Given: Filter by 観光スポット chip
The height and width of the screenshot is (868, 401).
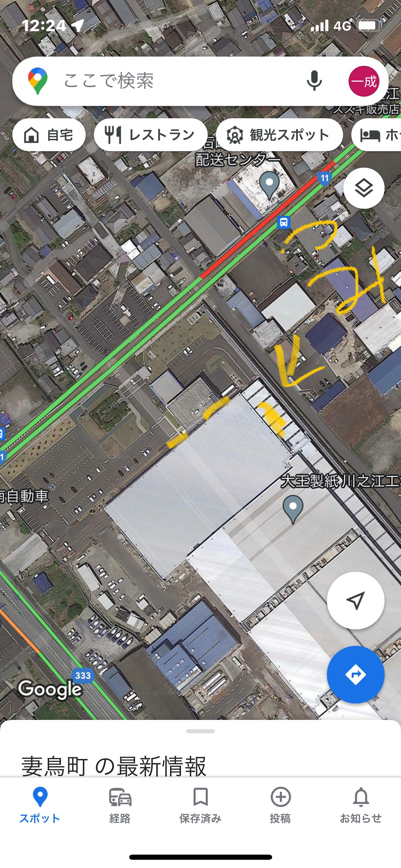Looking at the screenshot, I should coord(279,135).
